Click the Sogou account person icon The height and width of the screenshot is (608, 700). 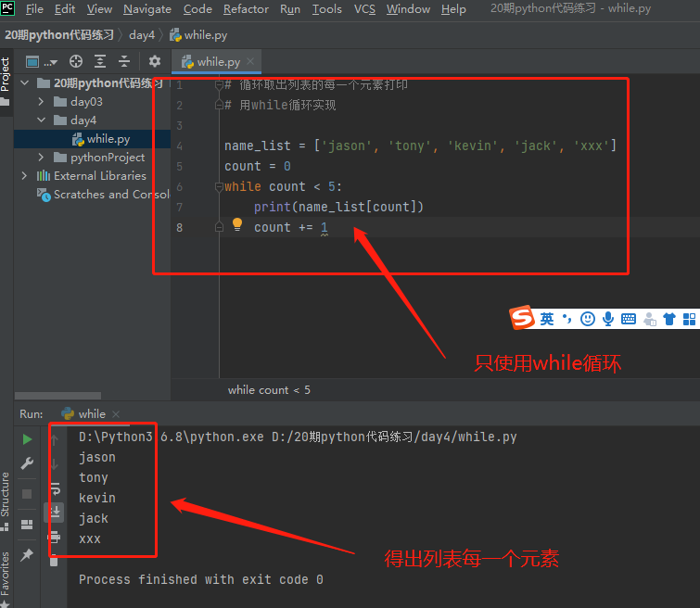(650, 319)
